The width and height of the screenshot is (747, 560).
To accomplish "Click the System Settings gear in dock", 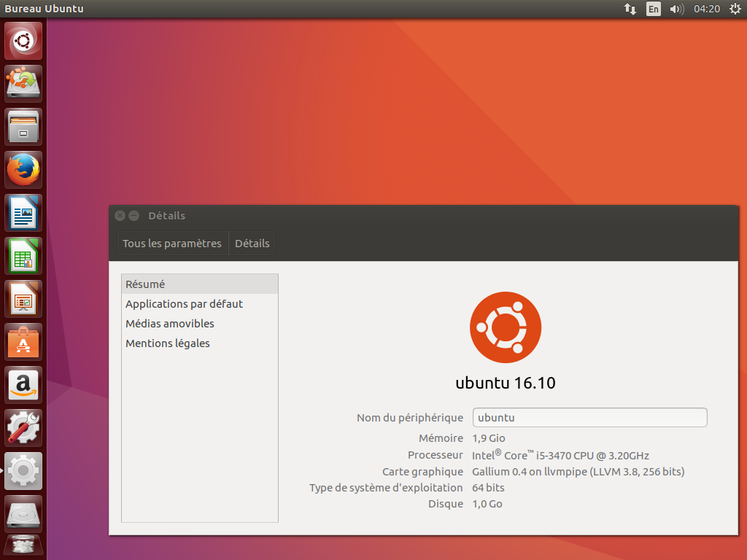I will click(x=23, y=471).
